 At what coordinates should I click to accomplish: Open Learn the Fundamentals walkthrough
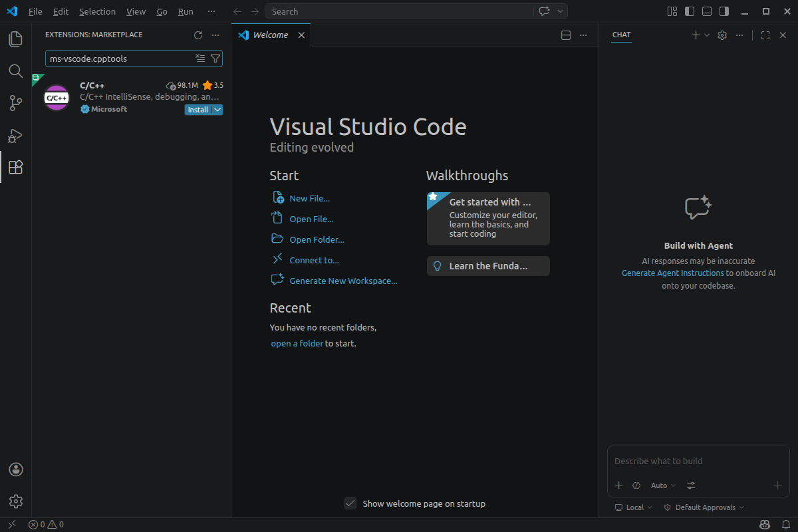point(488,266)
